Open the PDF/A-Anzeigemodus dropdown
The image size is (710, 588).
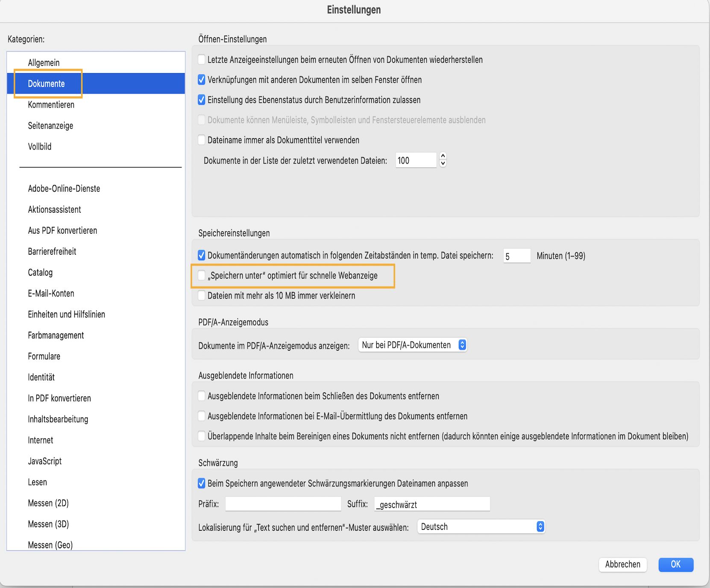coord(412,345)
